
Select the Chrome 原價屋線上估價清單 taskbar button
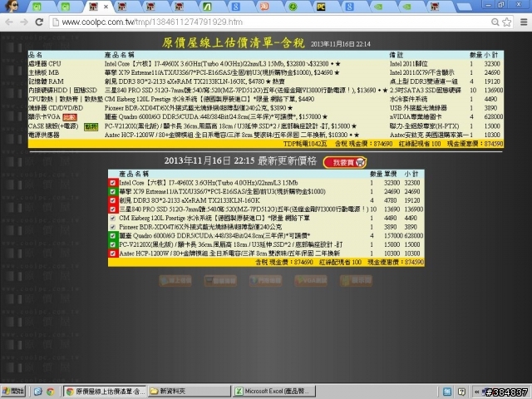point(105,392)
